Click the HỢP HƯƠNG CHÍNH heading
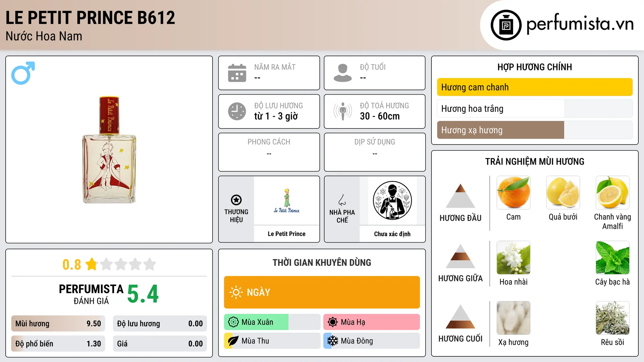644x362 pixels. point(535,67)
